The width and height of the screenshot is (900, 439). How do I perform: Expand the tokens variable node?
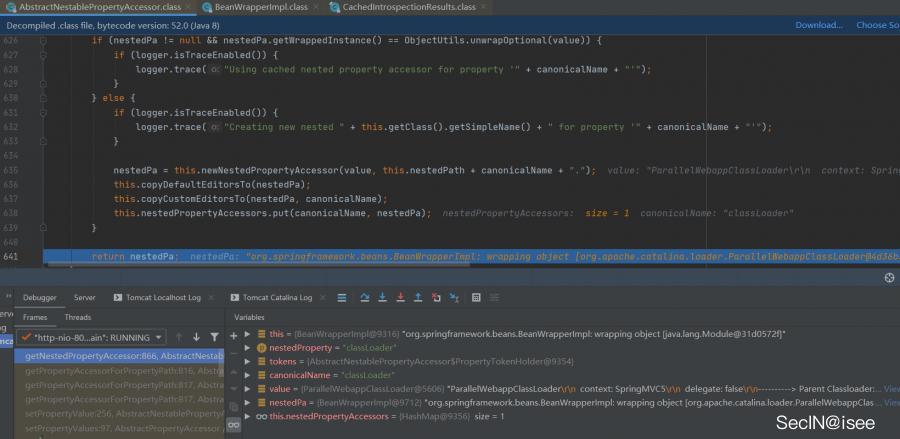(x=247, y=362)
